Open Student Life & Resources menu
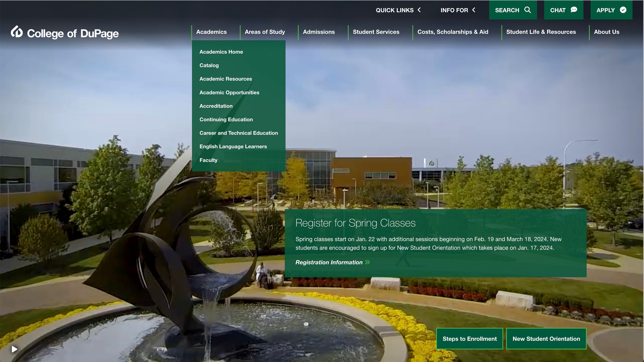This screenshot has height=362, width=644. point(541,32)
